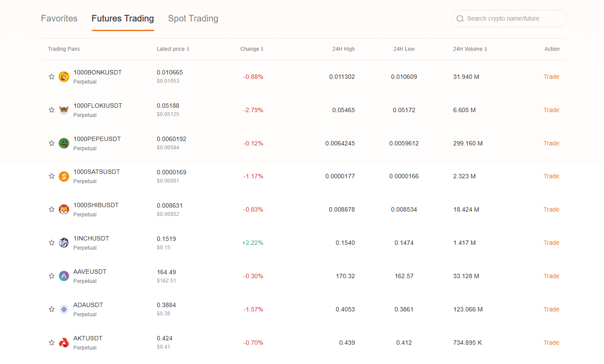Click Trade on the 1000BONKUSDT row
This screenshot has height=364, width=604.
551,76
